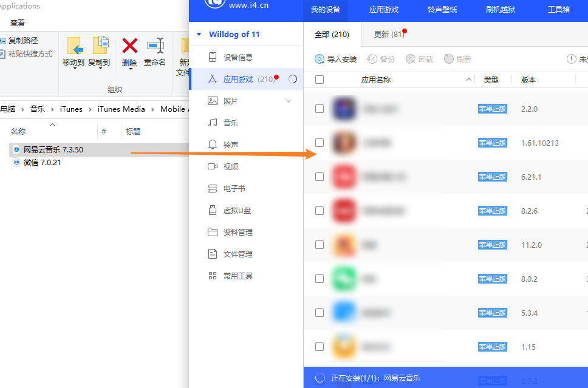The image size is (588, 388).
Task: Select the 微信 7.0.21 file
Action: [x=42, y=163]
